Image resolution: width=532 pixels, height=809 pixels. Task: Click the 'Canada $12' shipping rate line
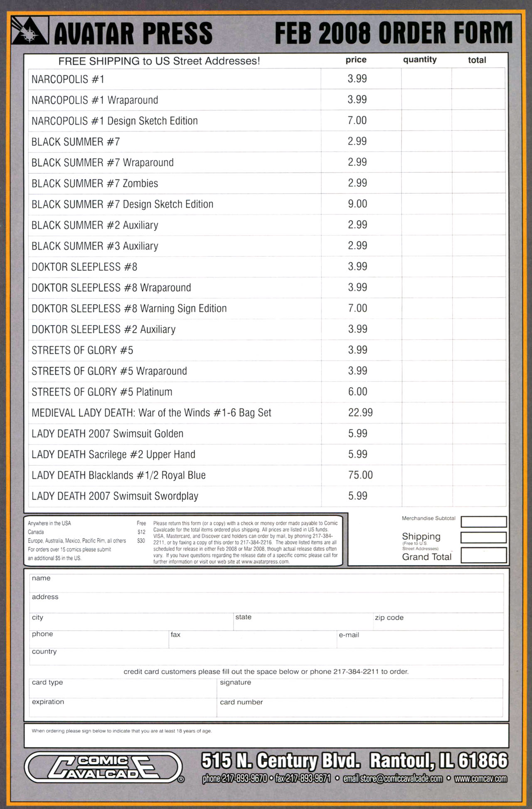[86, 532]
